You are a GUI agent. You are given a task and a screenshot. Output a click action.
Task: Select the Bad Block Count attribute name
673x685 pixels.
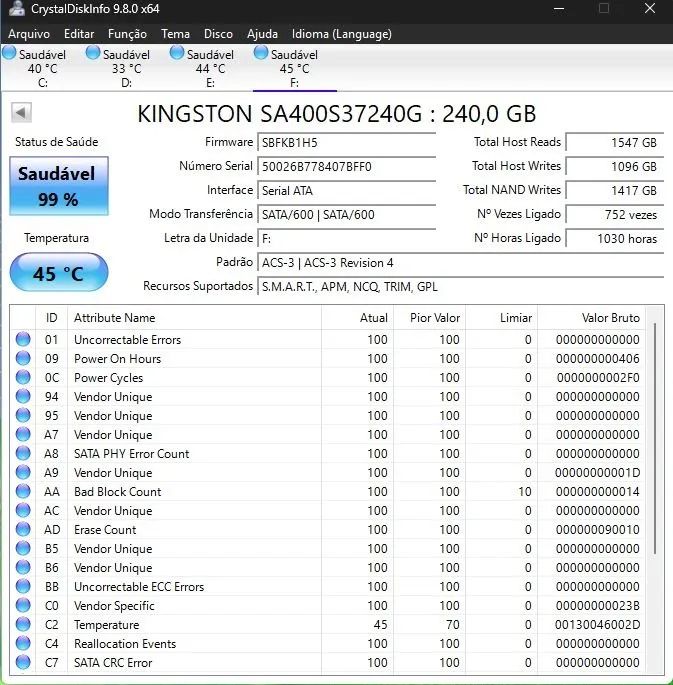[x=117, y=491]
